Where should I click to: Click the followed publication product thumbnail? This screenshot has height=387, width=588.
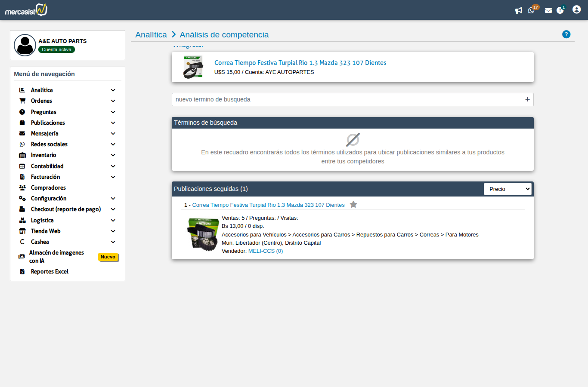203,234
